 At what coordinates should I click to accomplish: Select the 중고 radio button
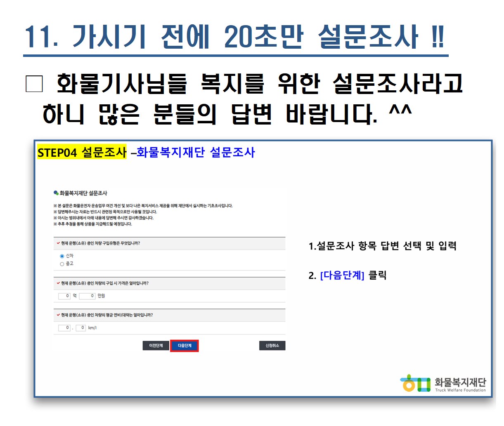62,264
